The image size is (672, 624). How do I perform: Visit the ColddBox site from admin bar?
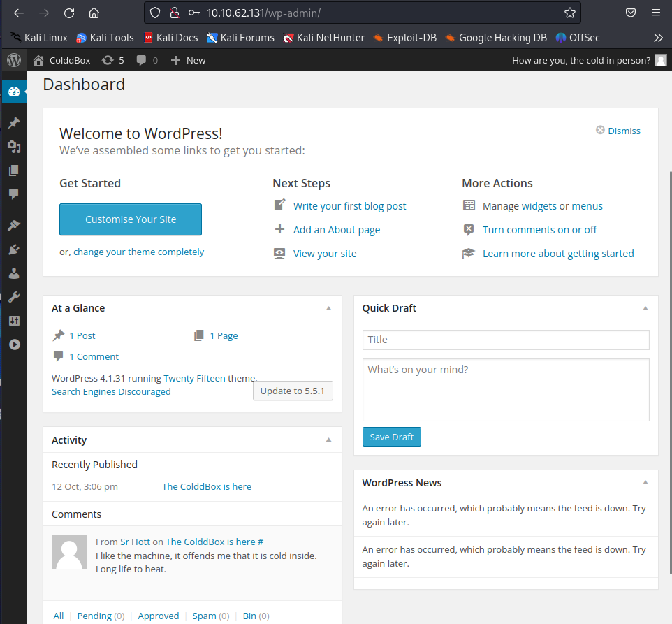click(61, 60)
